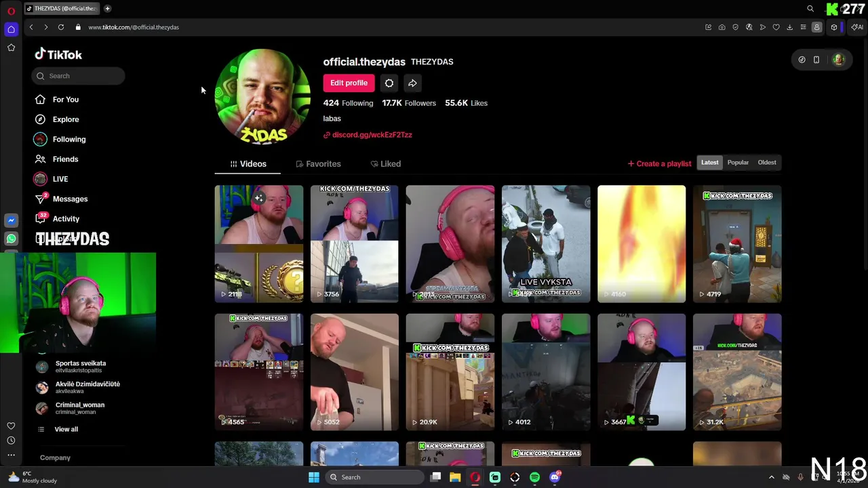Screen dimensions: 868x488
Task: Click the tab search magnifier icon
Action: pos(810,8)
